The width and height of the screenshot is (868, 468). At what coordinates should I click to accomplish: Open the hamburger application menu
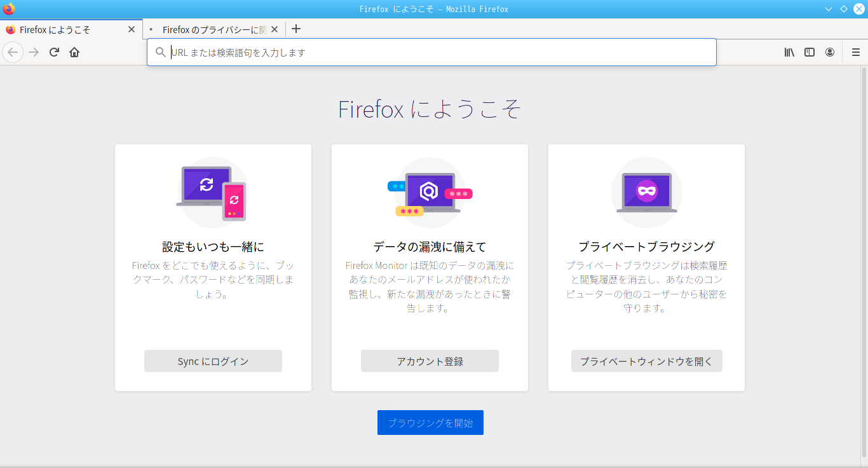click(x=856, y=52)
